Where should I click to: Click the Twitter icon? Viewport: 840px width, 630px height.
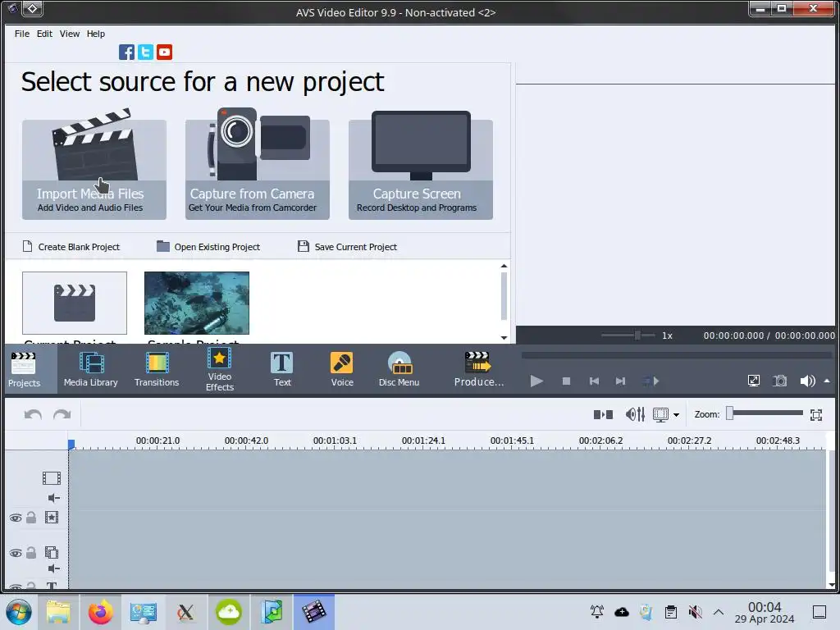[x=146, y=52]
